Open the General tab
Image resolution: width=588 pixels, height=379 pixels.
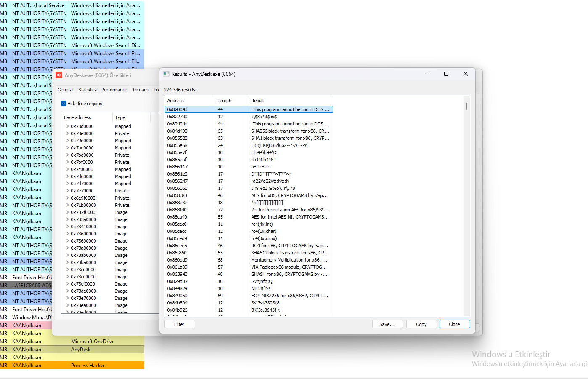point(66,90)
